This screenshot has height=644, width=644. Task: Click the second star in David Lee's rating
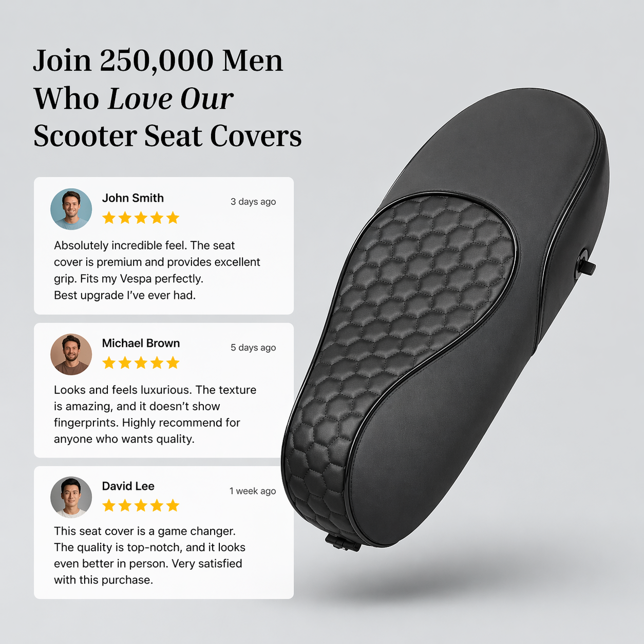click(x=125, y=505)
